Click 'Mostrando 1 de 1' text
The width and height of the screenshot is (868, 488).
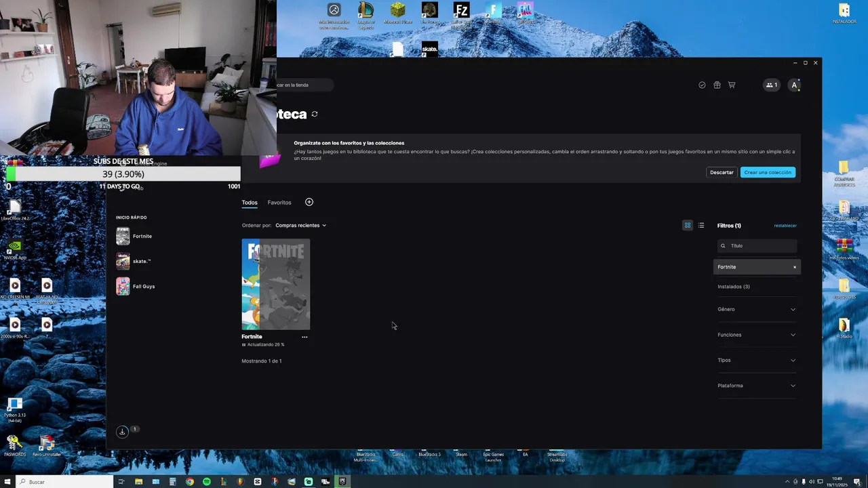point(262,361)
